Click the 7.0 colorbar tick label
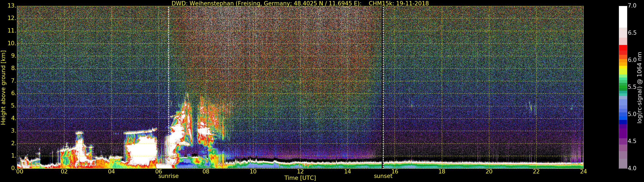 [632, 6]
